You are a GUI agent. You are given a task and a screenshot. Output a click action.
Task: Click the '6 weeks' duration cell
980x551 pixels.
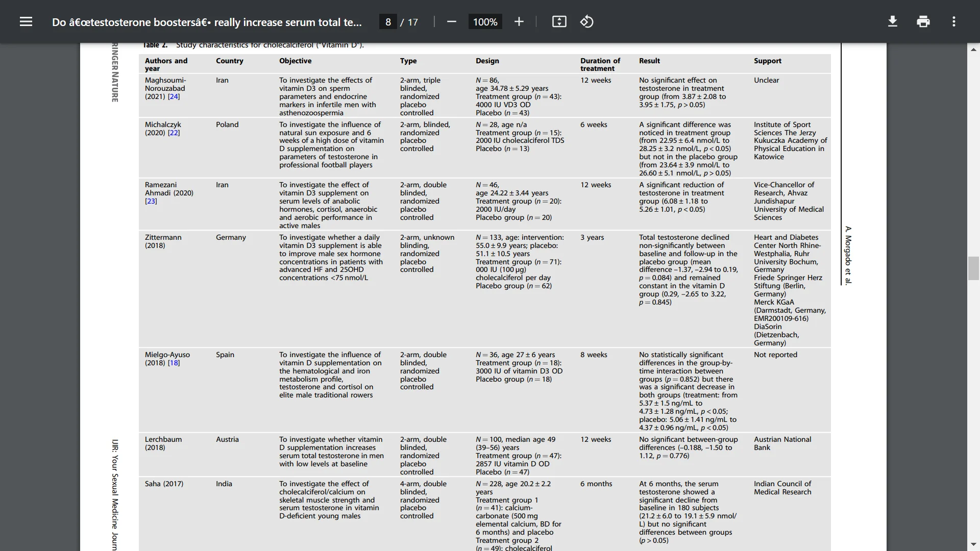point(594,124)
